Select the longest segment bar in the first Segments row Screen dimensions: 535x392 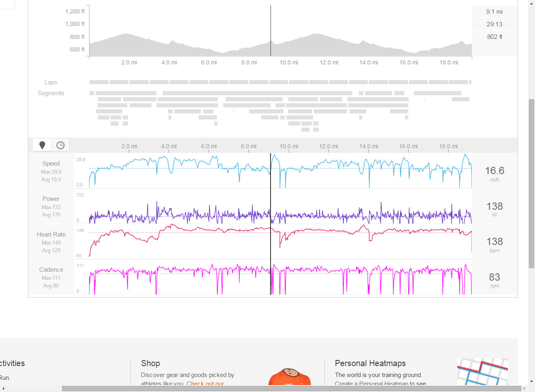[257, 93]
